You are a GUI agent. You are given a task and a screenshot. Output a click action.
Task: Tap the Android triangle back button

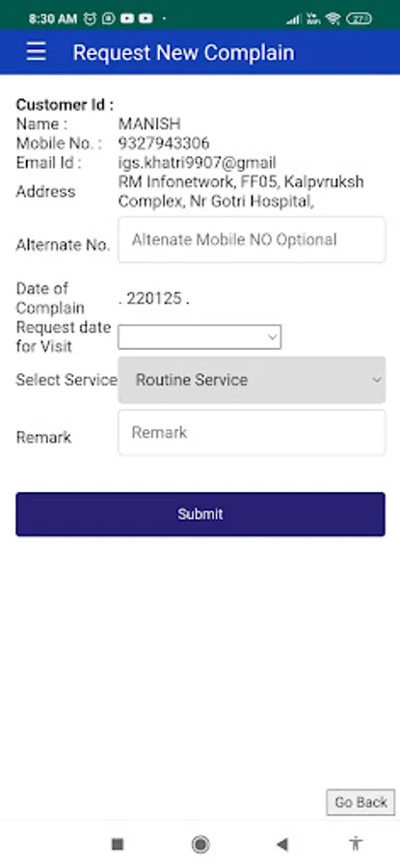[282, 844]
